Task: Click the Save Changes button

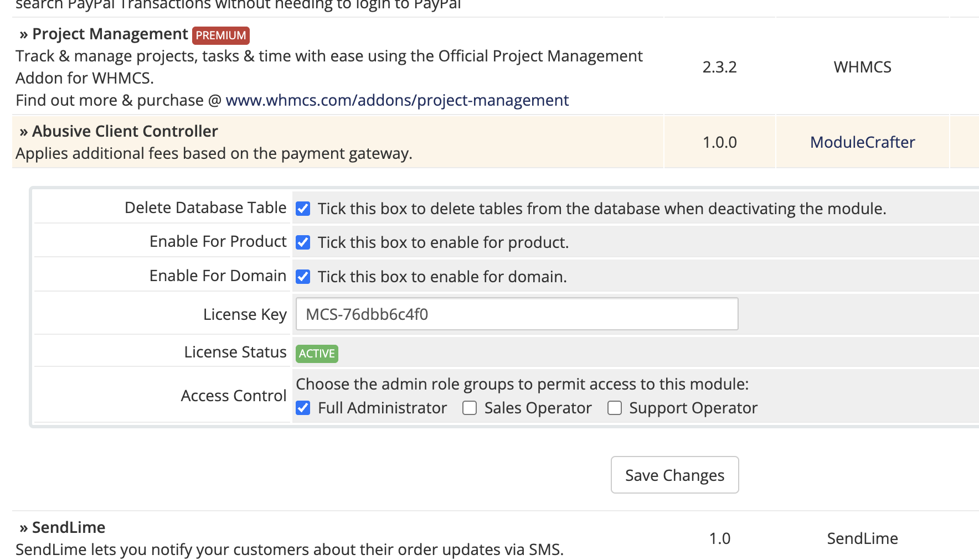Action: coord(674,475)
